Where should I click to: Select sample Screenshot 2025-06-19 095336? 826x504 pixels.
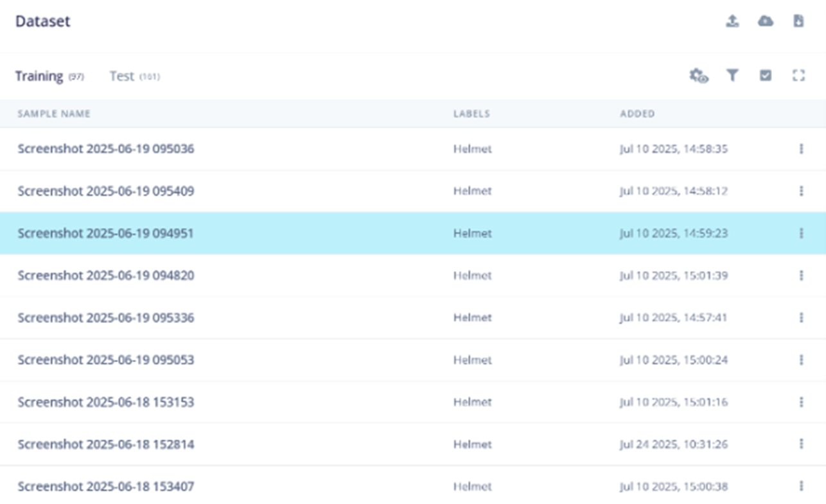(106, 318)
